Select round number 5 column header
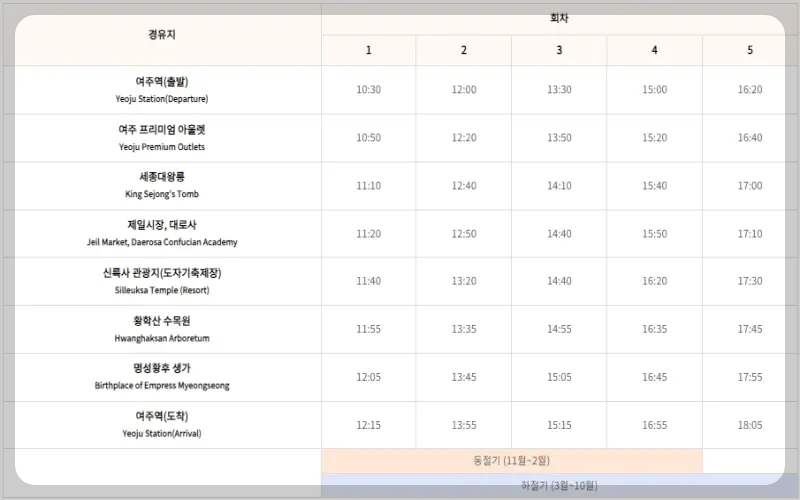The image size is (800, 500). [x=750, y=50]
